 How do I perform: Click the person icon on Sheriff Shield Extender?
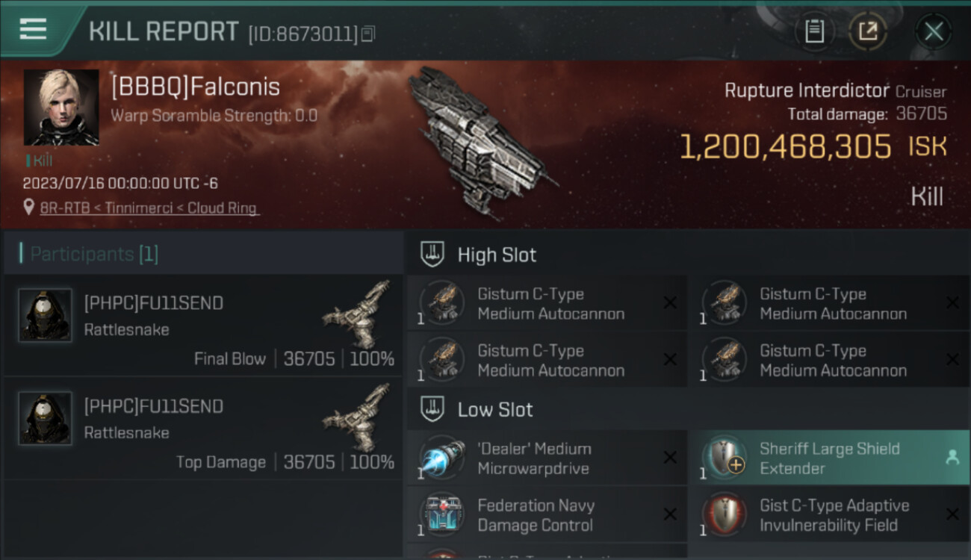pos(952,458)
